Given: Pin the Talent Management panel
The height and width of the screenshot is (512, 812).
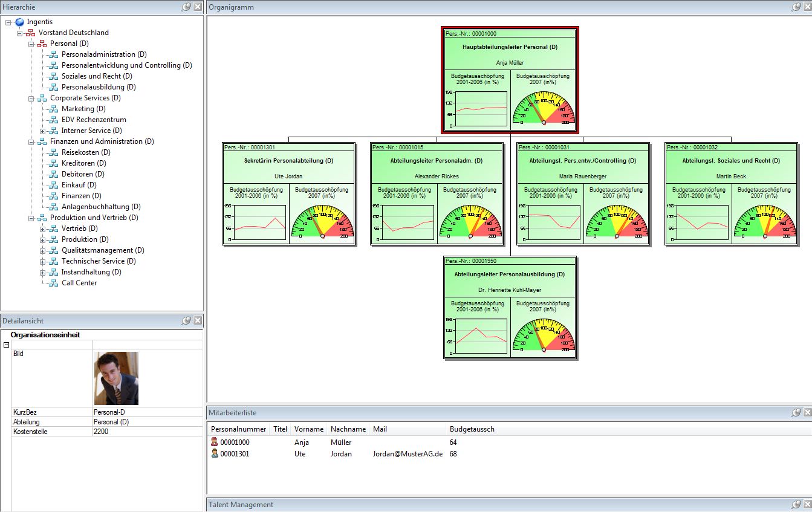Looking at the screenshot, I should [797, 504].
